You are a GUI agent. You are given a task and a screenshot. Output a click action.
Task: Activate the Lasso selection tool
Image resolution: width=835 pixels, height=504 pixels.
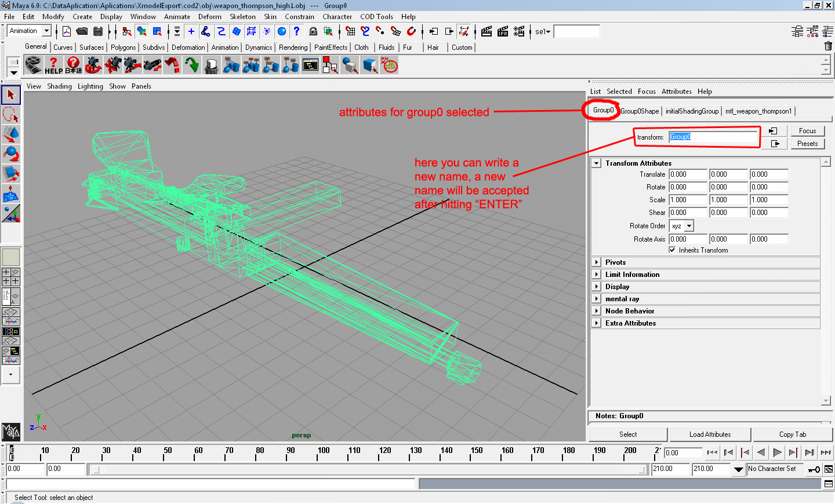(x=11, y=115)
